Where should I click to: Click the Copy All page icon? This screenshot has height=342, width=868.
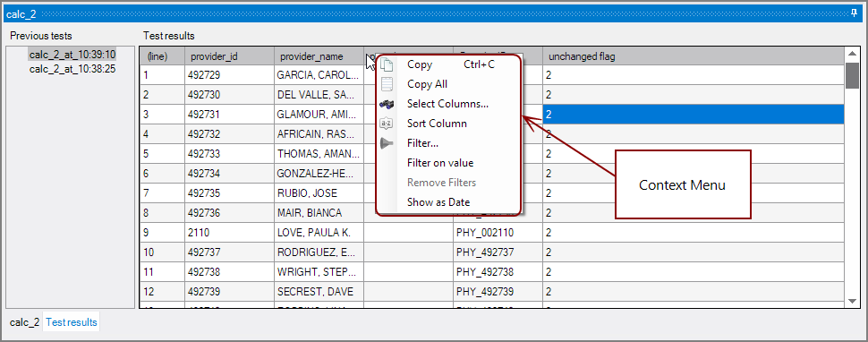coord(387,84)
